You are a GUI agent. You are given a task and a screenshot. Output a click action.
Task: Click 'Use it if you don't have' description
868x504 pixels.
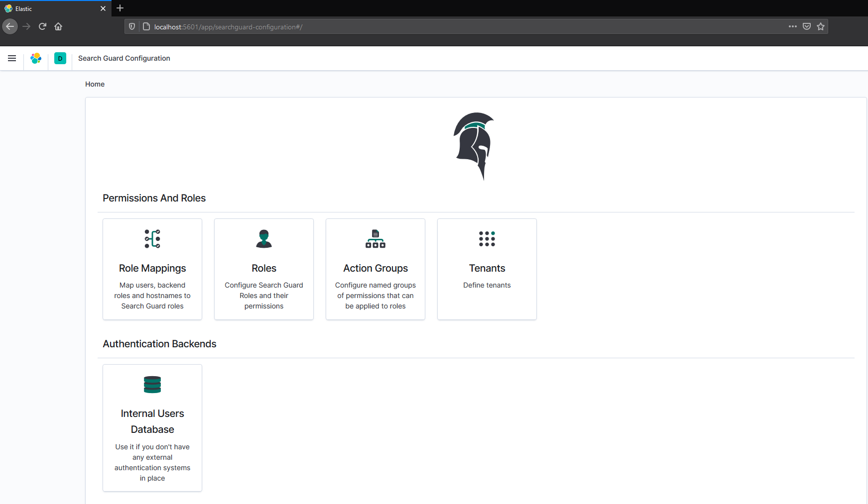click(152, 462)
